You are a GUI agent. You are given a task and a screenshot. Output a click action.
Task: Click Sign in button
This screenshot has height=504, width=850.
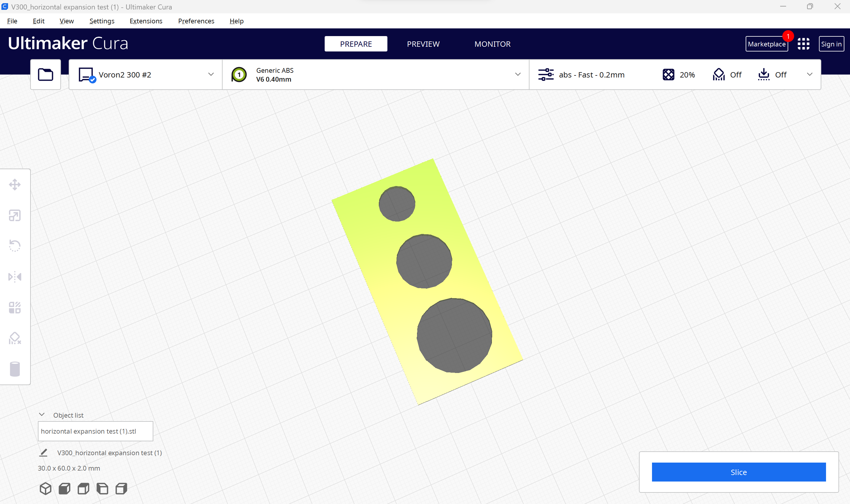(831, 44)
